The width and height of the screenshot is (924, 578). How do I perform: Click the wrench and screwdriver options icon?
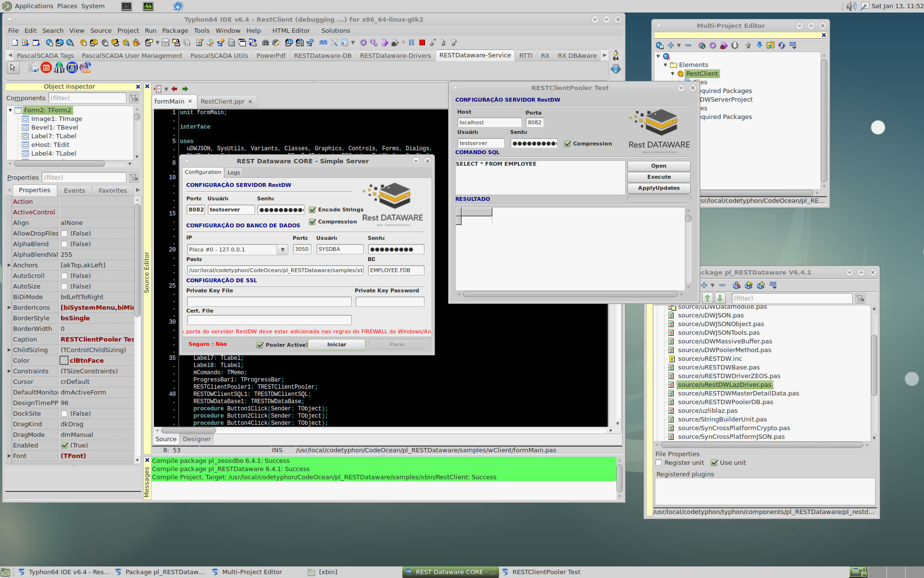[334, 42]
